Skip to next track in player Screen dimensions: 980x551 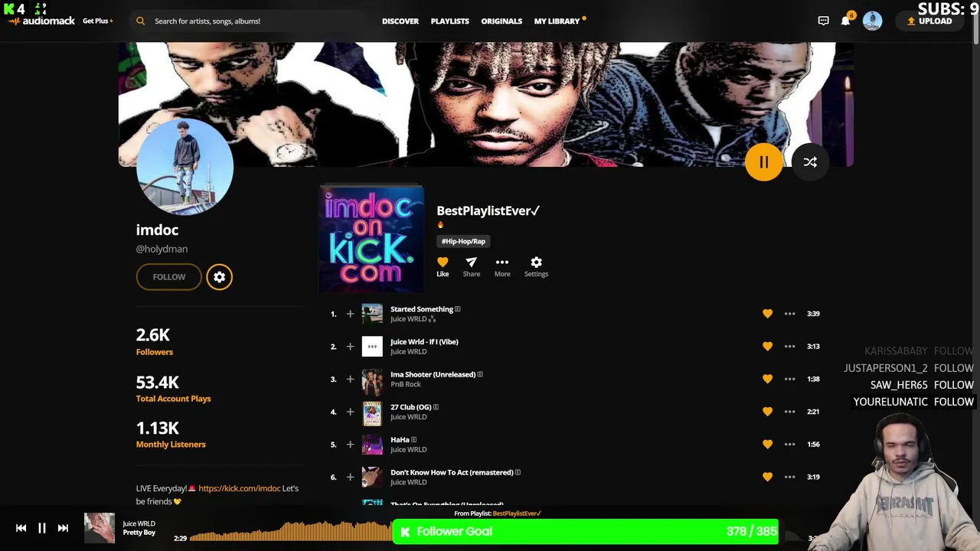(63, 528)
